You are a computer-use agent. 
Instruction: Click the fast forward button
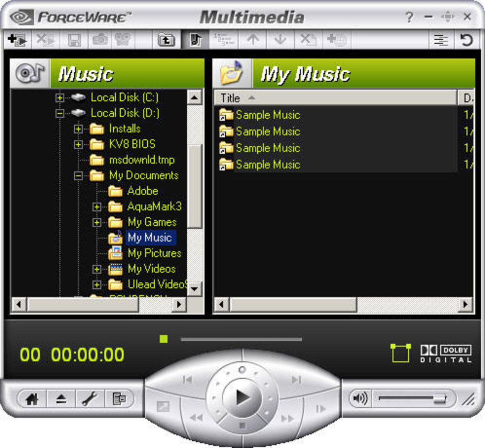[288, 419]
